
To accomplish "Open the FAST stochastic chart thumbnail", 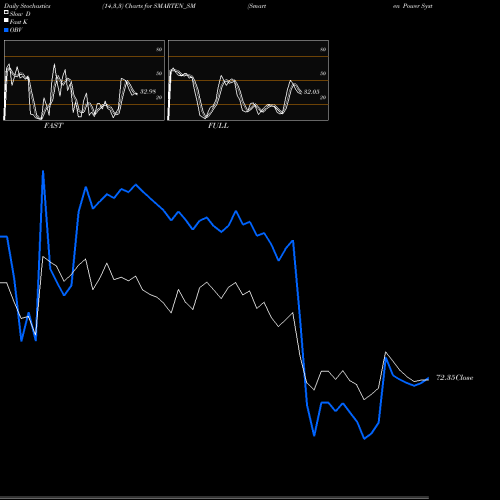I will (84, 80).
